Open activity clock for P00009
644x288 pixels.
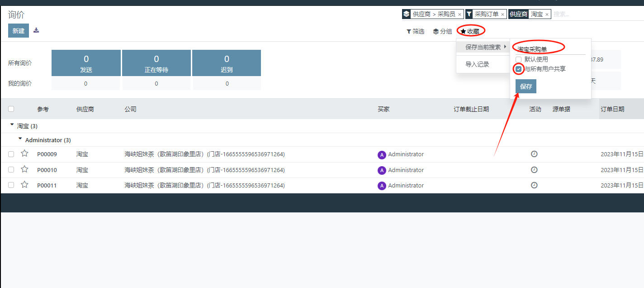(x=534, y=154)
